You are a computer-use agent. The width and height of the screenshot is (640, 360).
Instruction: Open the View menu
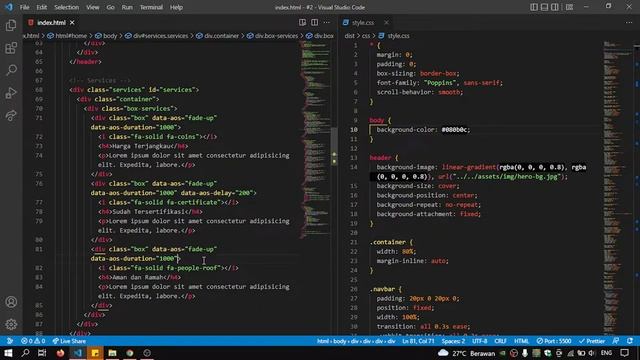point(93,7)
